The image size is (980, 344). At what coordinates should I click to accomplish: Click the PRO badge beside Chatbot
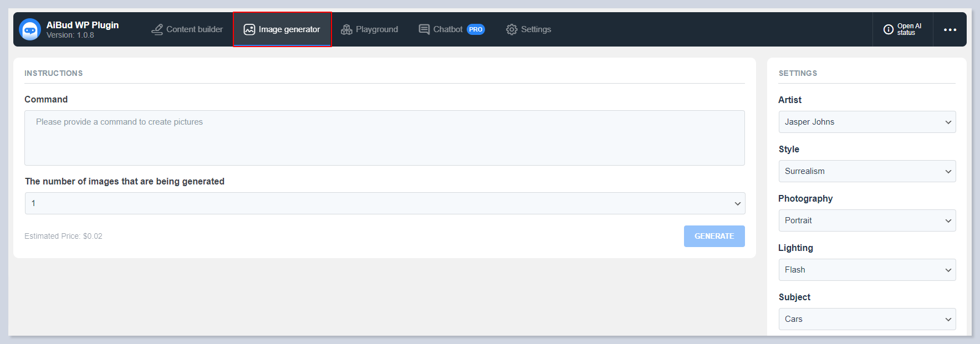pos(476,29)
